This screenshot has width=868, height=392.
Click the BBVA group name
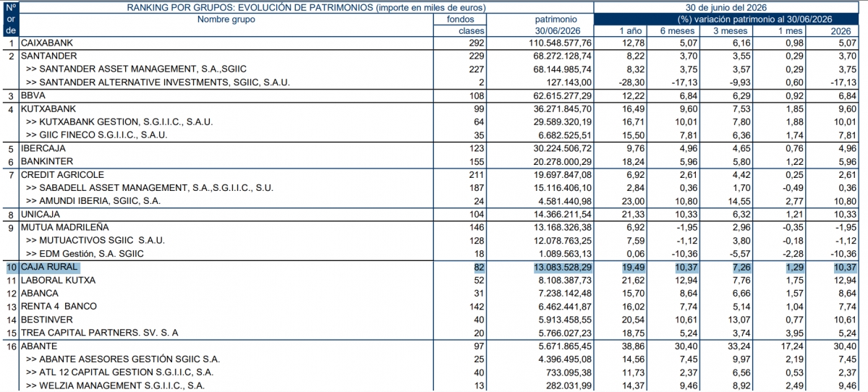33,95
